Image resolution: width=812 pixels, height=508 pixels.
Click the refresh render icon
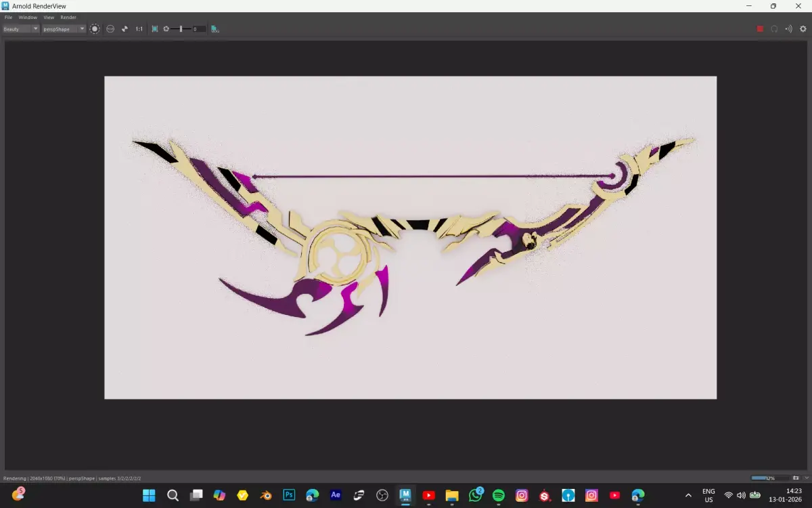pos(774,29)
